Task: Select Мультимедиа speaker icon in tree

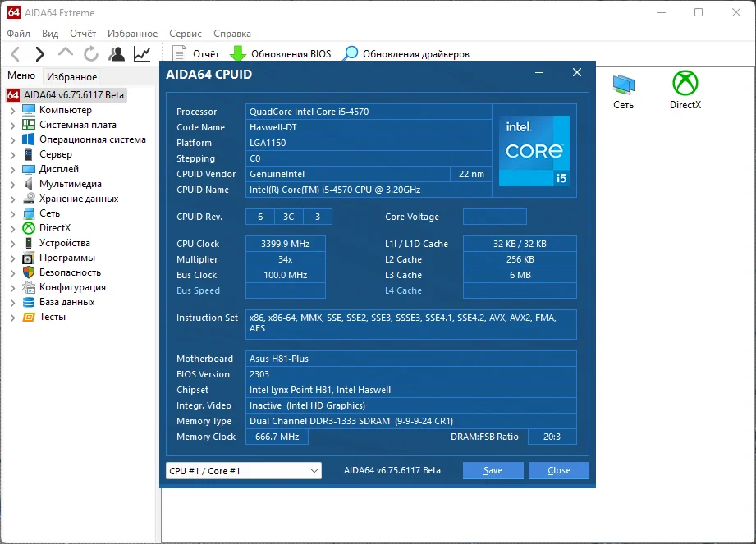Action: click(29, 184)
